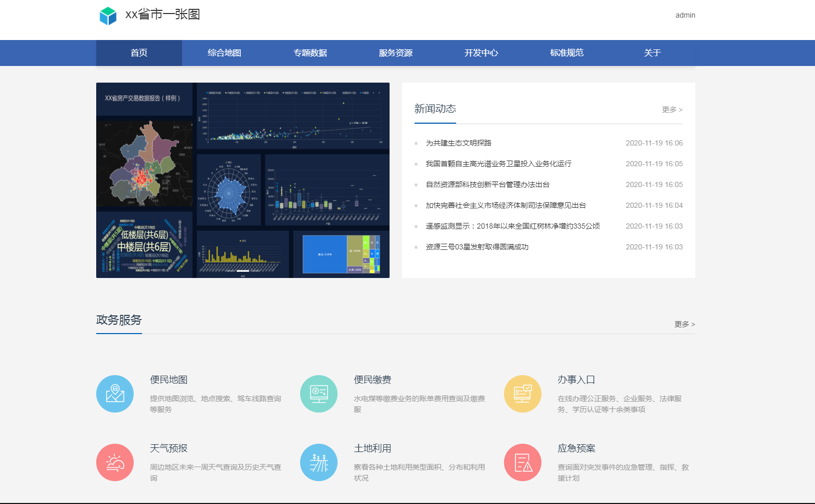Open the 关于 navigation tab
Viewport: 815px width, 504px height.
652,52
